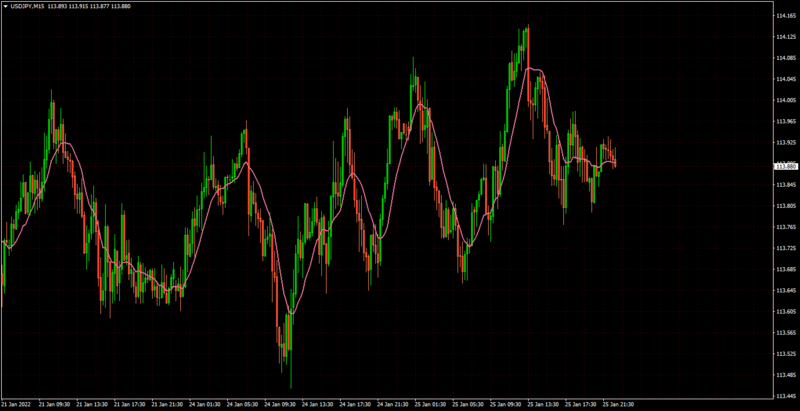Click the 113.485 price axis label
Screen dimensions: 800x411
pyautogui.click(x=785, y=375)
